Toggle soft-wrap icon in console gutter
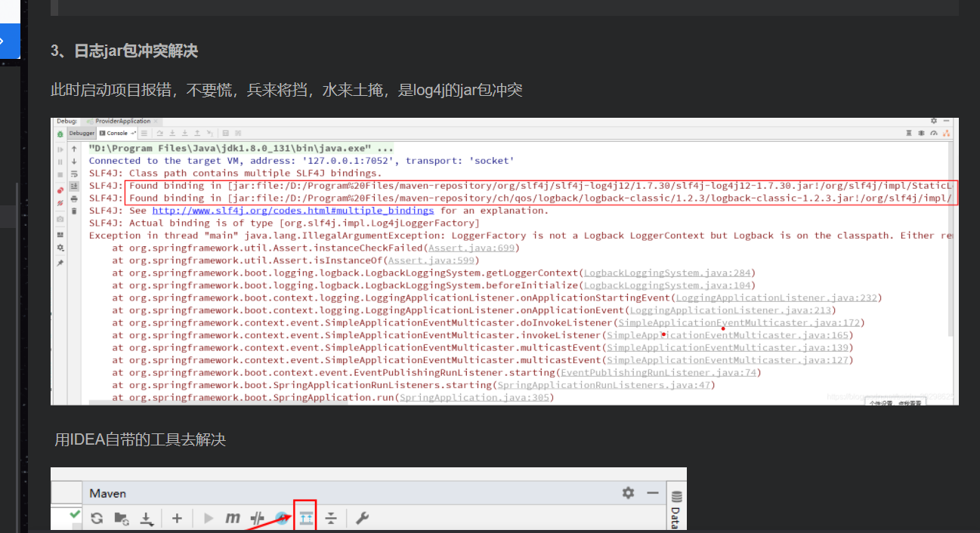 click(74, 174)
